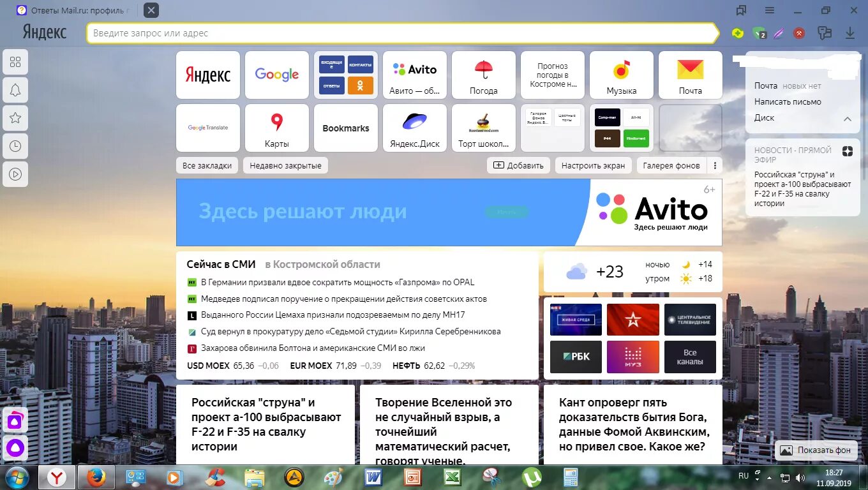Open the Avito banner advertisement
Screen dimensions: 868x490
pyautogui.click(x=449, y=212)
